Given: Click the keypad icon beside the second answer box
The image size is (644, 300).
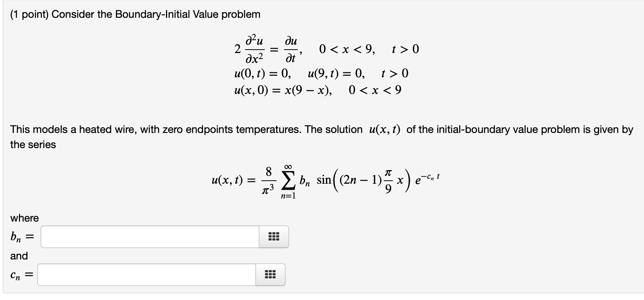Looking at the screenshot, I should coord(270,275).
